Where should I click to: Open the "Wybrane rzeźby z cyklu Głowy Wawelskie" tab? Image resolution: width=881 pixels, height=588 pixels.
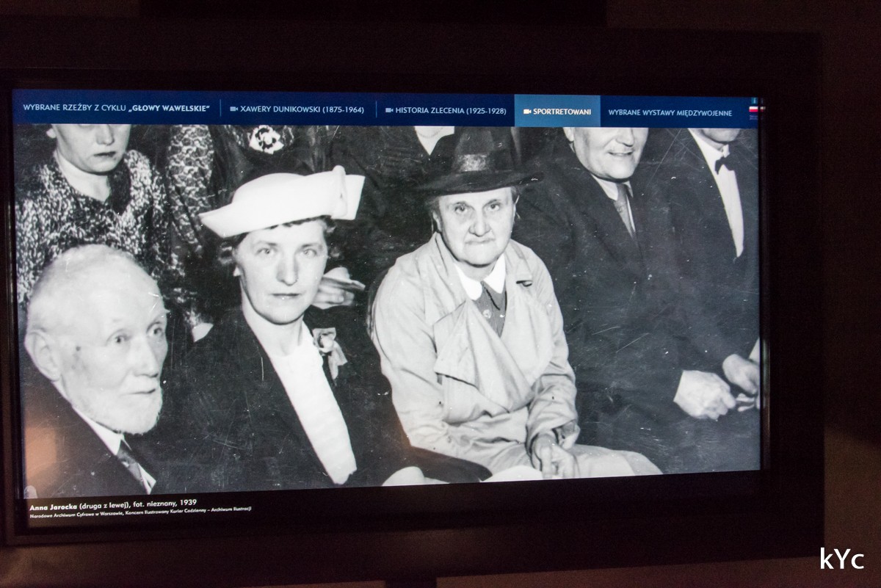click(116, 108)
